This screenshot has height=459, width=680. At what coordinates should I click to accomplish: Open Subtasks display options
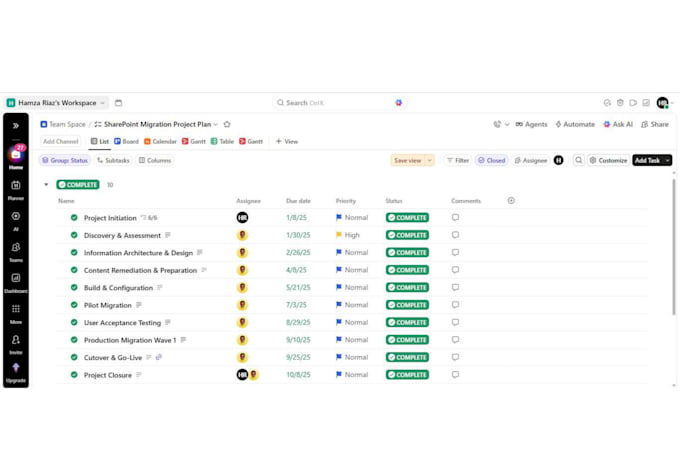tap(113, 161)
